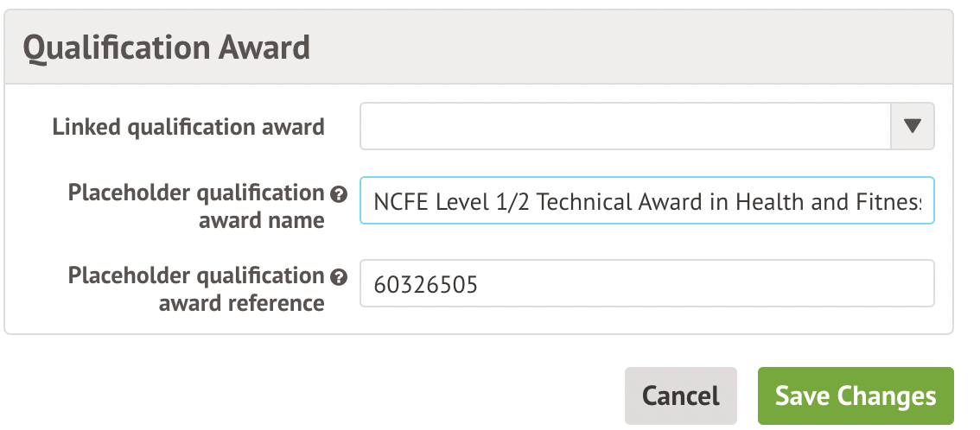Image resolution: width=980 pixels, height=430 pixels.
Task: Discard edits using Cancel
Action: pos(680,395)
